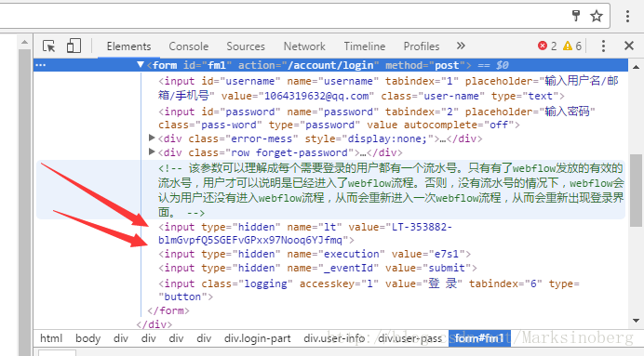
Task: Click form#fm1 breadcrumb
Action: point(479,338)
